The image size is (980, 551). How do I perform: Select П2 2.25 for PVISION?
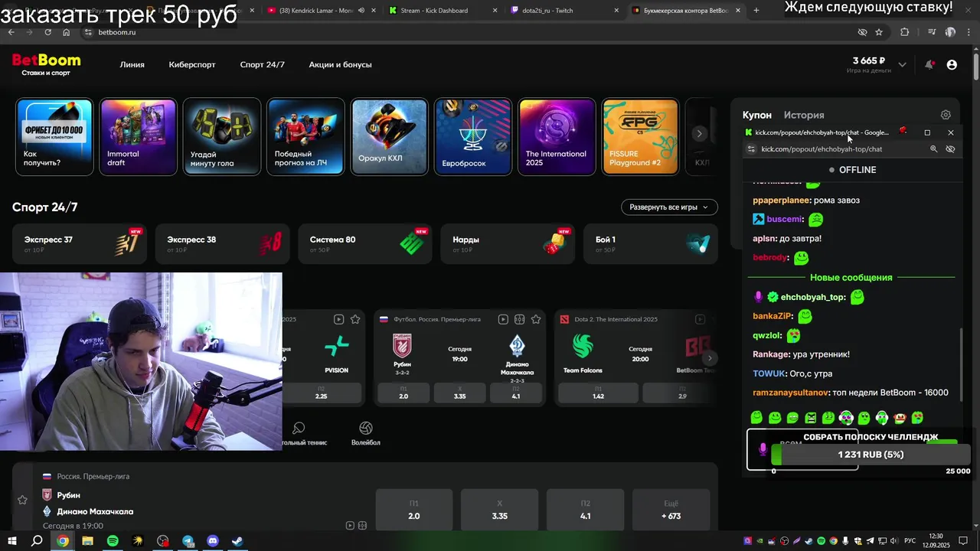click(321, 393)
